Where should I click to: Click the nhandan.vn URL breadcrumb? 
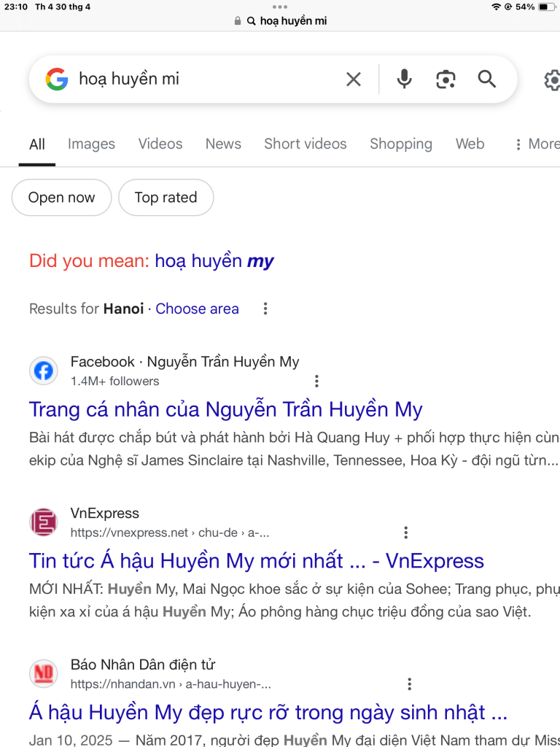pos(171,684)
